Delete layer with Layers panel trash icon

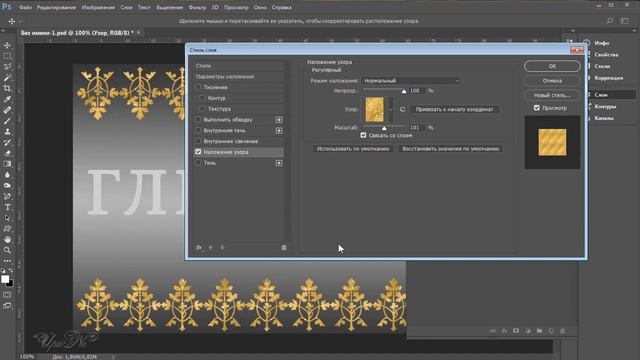[x=562, y=331]
